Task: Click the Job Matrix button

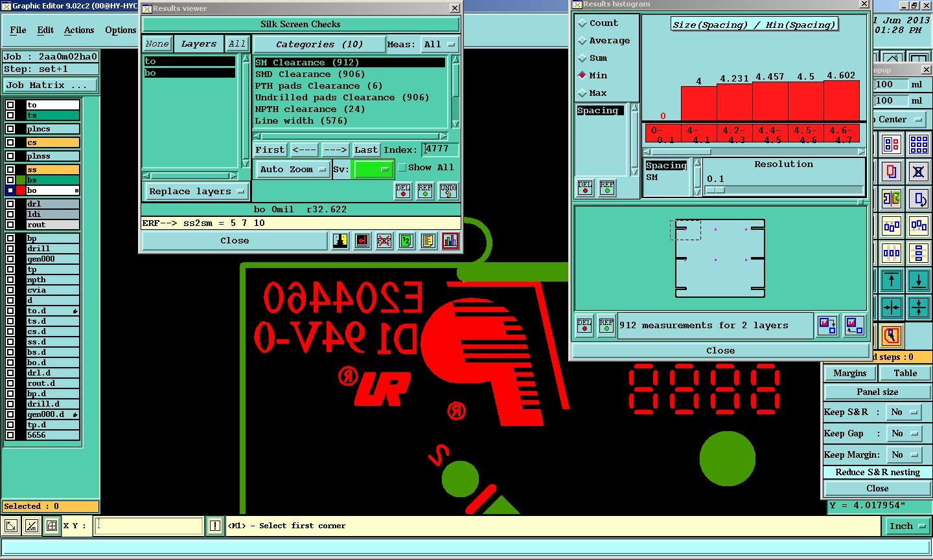Action: click(51, 85)
